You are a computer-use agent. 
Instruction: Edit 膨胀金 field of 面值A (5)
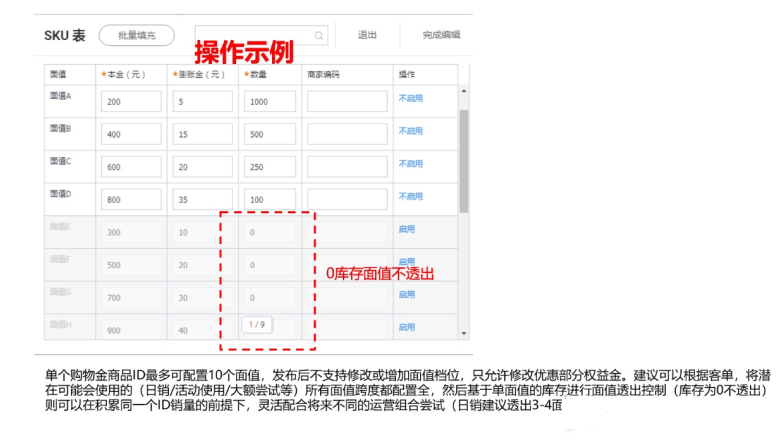coord(202,101)
